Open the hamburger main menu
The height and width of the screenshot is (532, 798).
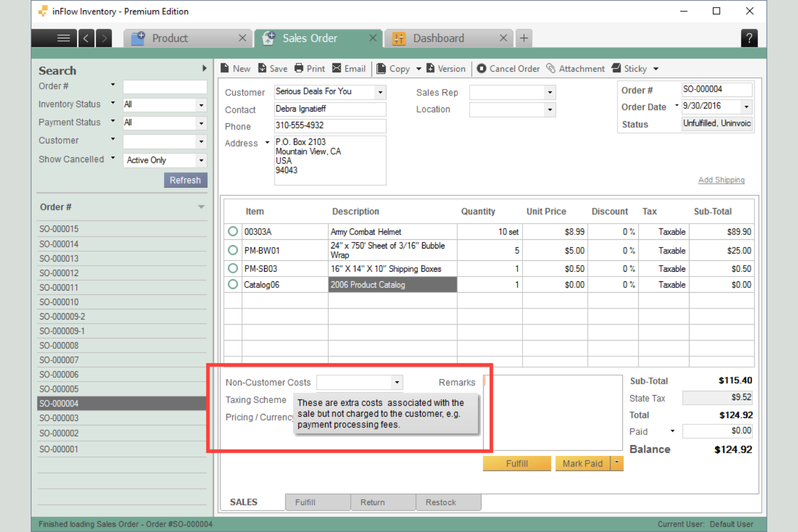[63, 38]
